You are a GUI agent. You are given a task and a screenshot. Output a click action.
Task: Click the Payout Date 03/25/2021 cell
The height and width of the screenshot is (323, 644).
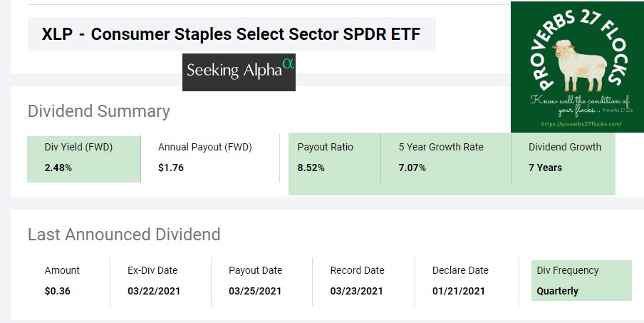point(255,280)
